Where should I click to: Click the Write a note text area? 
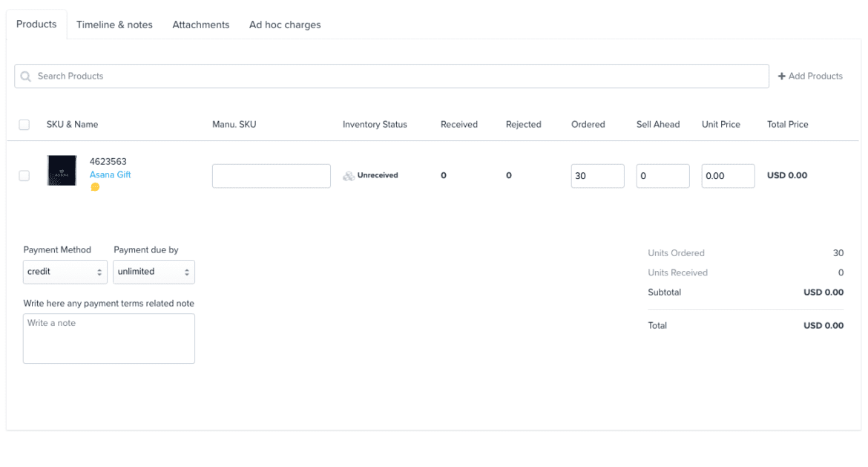(109, 339)
